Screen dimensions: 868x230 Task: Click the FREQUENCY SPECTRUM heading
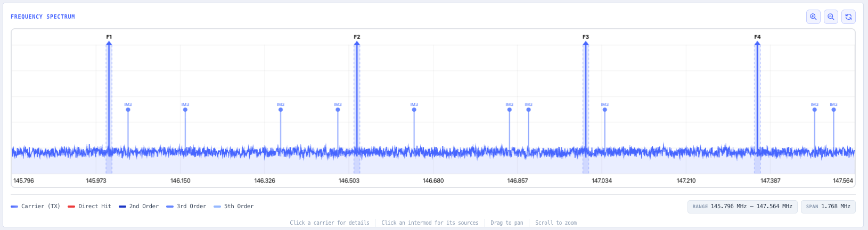pyautogui.click(x=43, y=17)
